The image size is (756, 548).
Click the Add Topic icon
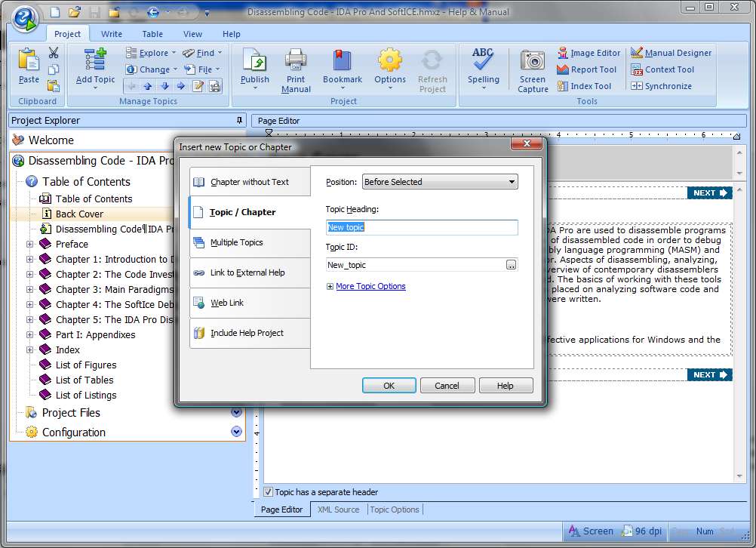click(x=96, y=60)
